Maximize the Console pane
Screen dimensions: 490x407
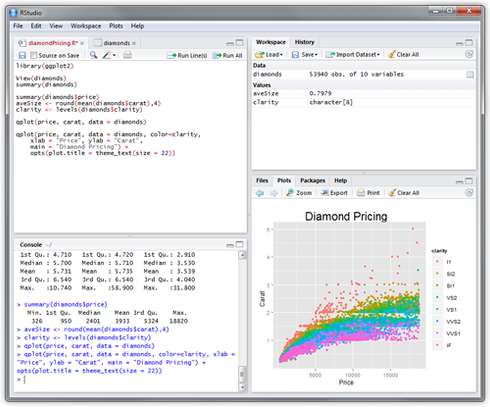[240, 244]
